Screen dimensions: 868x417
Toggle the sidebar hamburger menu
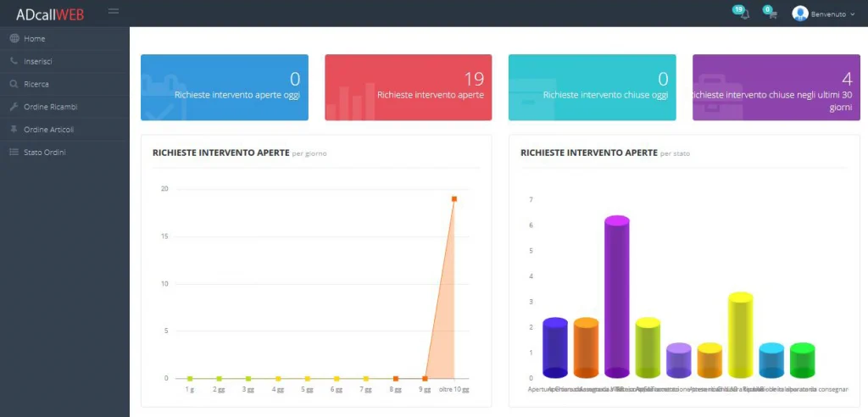pos(114,11)
